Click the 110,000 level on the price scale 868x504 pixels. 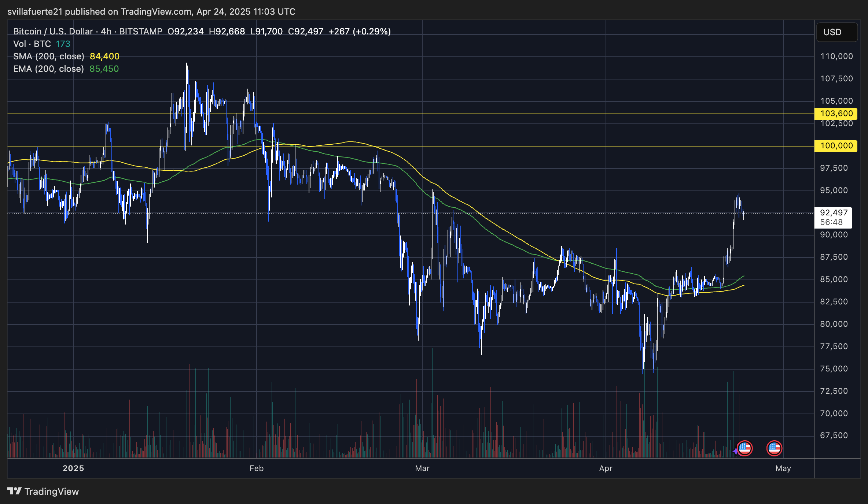(x=836, y=56)
